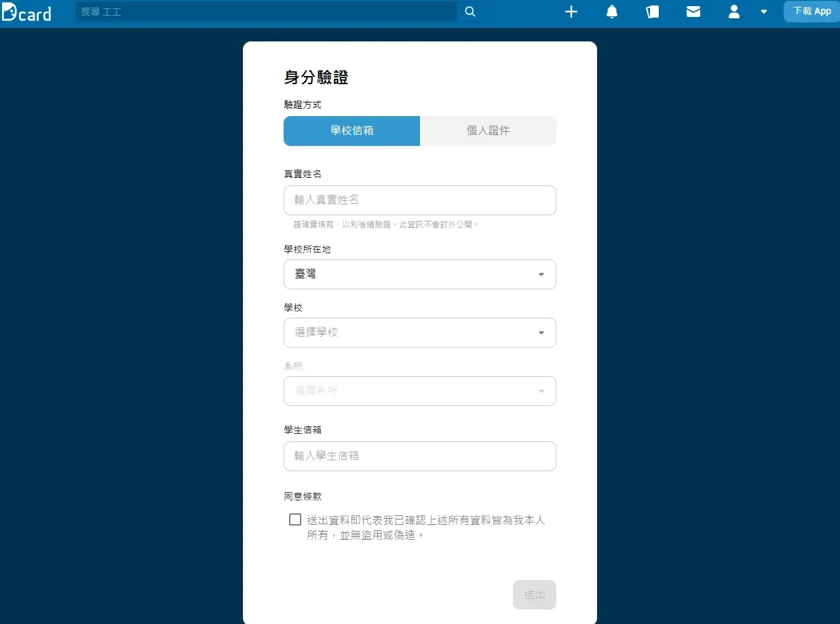The image size is (840, 624).
Task: Click the 臺灣 selected region control
Action: click(x=419, y=274)
